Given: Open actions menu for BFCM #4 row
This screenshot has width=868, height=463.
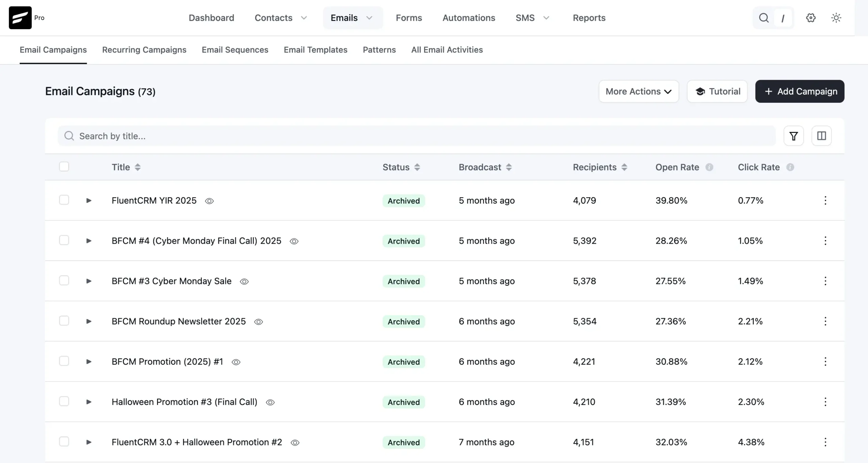Looking at the screenshot, I should click(825, 241).
